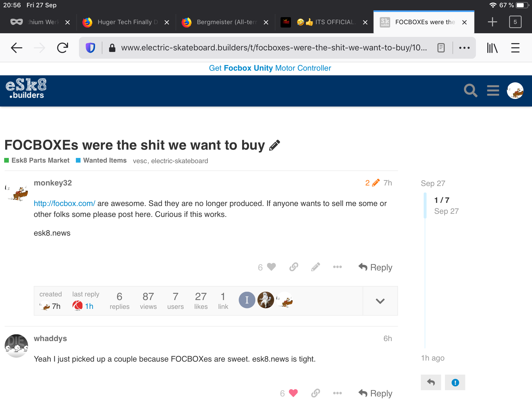Jump to 1h ago timeline end
The height and width of the screenshot is (399, 532).
point(433,358)
